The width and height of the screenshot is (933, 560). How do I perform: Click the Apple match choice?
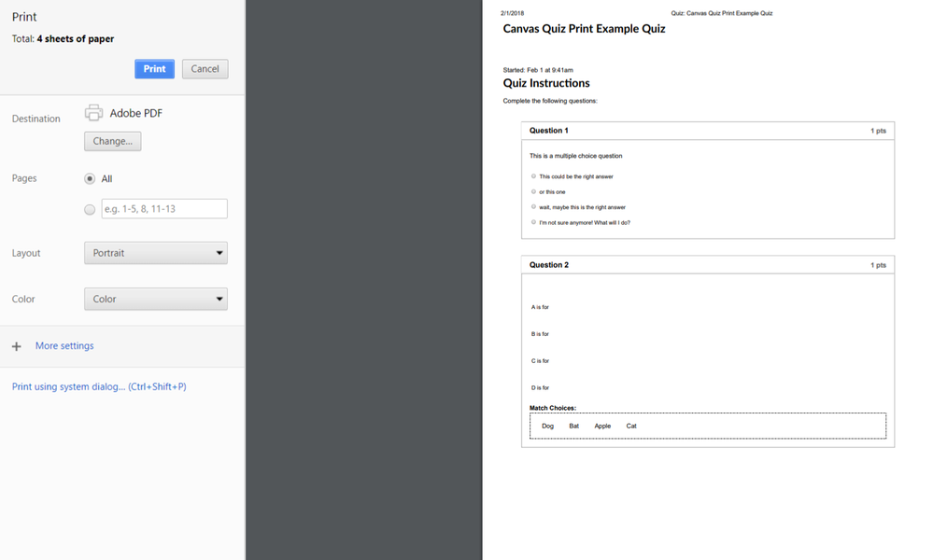(602, 426)
